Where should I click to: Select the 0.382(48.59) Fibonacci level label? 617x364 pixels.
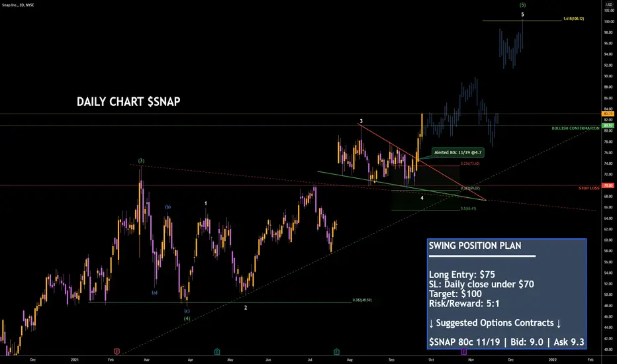coord(362,300)
